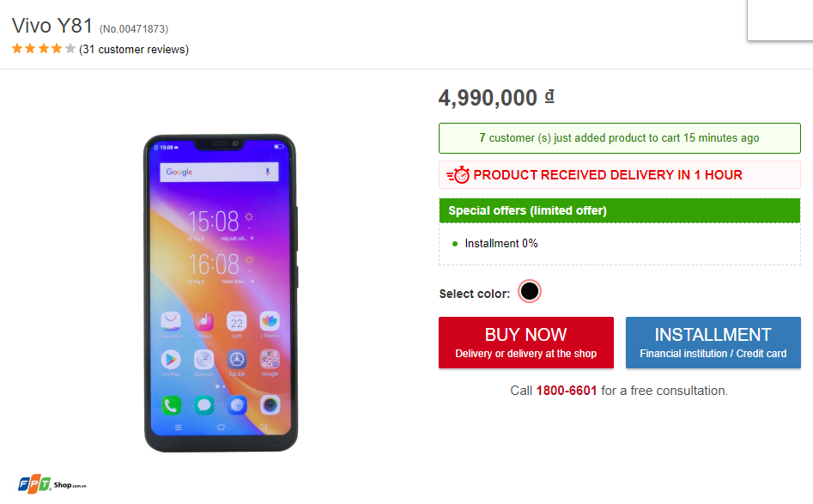Viewport: 813px width, 504px height.
Task: Click the Lịch calendar app icon
Action: click(x=237, y=321)
